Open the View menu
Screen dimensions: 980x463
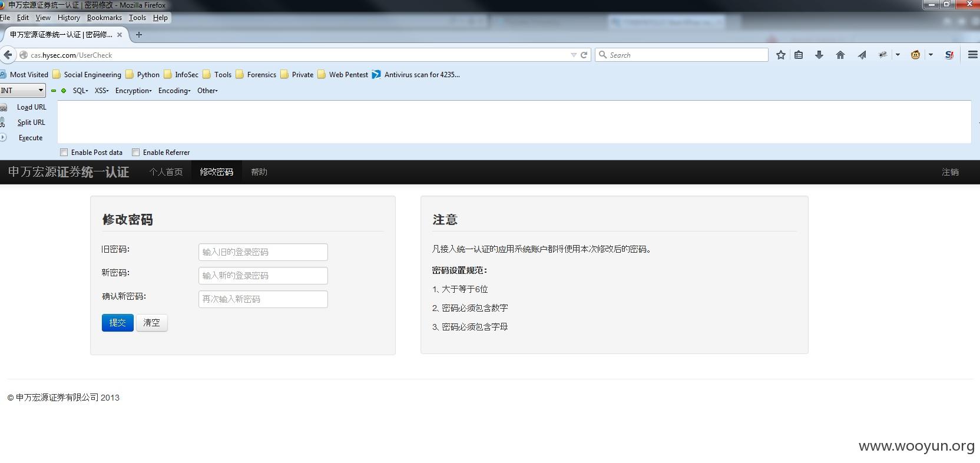tap(43, 18)
